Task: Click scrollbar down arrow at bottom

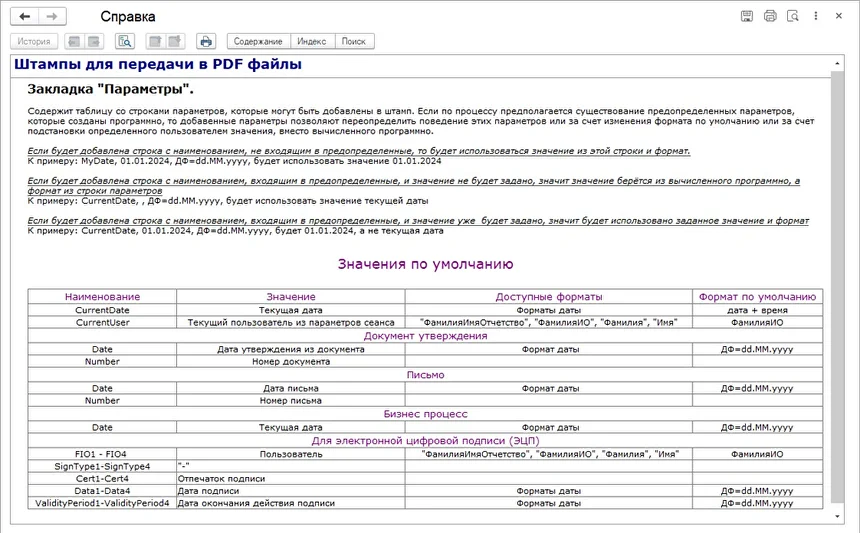Action: pos(838,515)
